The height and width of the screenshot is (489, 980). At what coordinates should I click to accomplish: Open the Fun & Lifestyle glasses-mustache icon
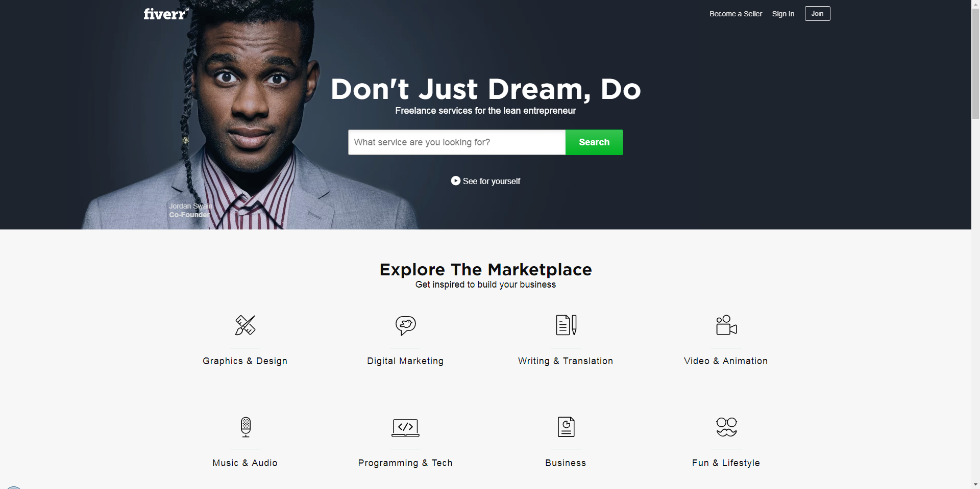(726, 427)
